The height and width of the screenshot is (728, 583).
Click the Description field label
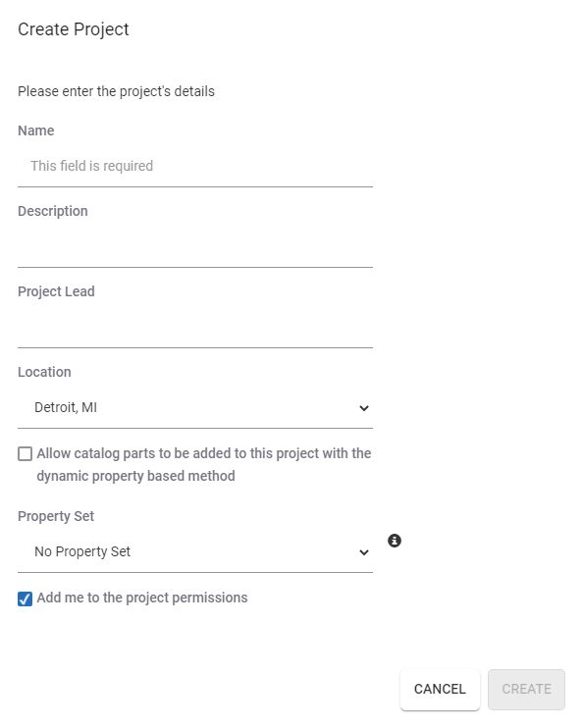coord(52,211)
